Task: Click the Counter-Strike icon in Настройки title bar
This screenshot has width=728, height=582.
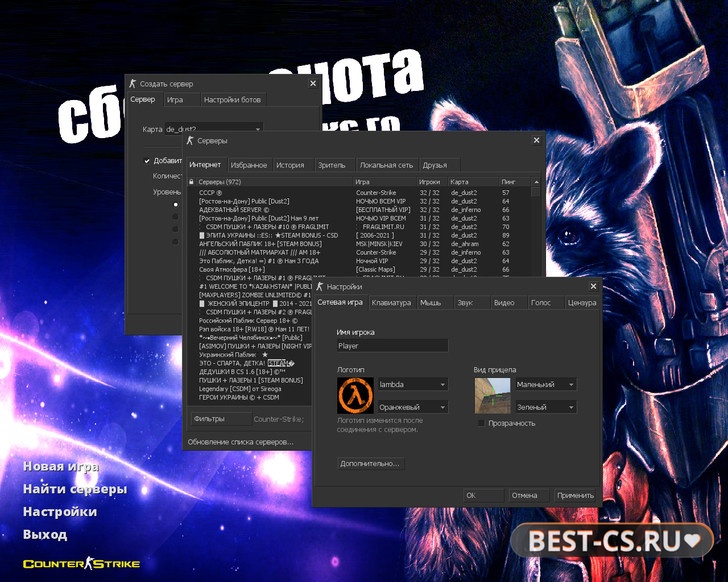Action: 319,287
